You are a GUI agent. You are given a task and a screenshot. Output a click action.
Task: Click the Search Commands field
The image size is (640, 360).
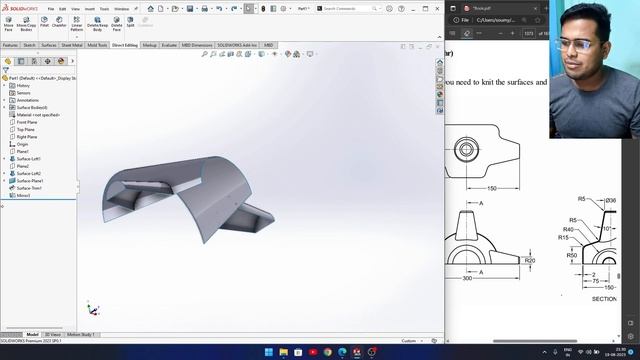pos(348,9)
